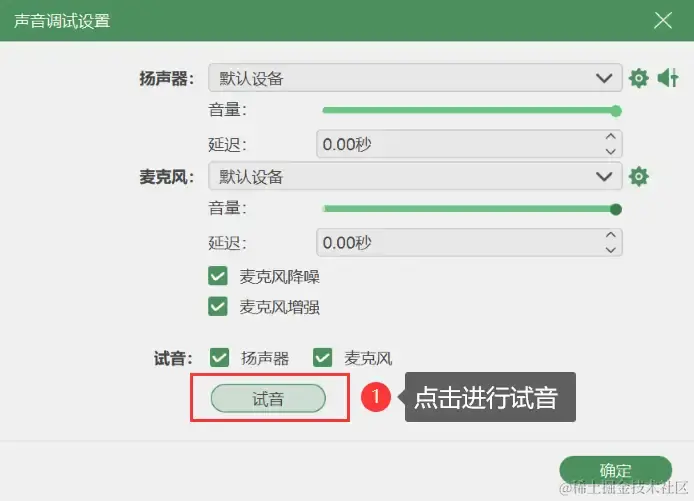Close the 声音调试设置 dialog
Viewport: 694px width, 501px height.
663,20
